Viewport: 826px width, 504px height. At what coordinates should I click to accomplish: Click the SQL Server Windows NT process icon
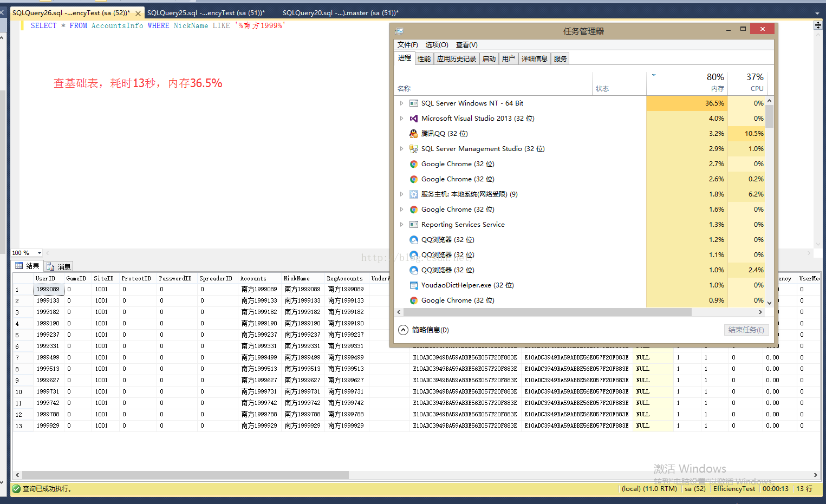[x=414, y=103]
